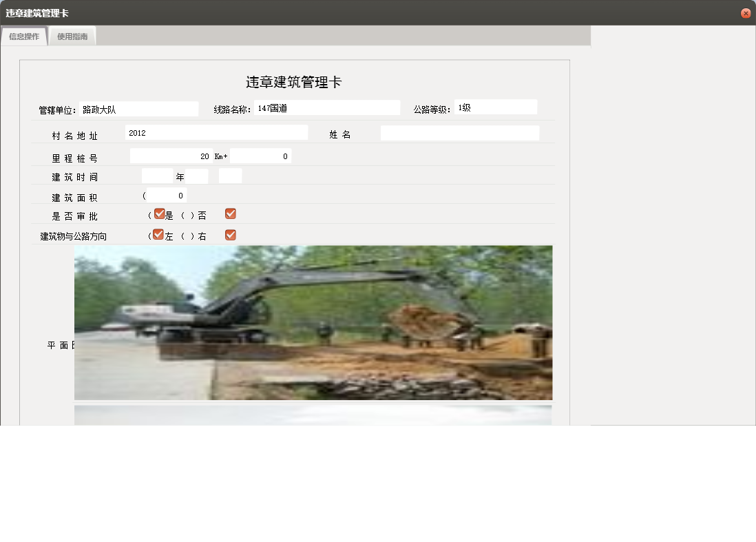Select the 信息操作 tab
Screen dimensions: 756x542
click(23, 36)
